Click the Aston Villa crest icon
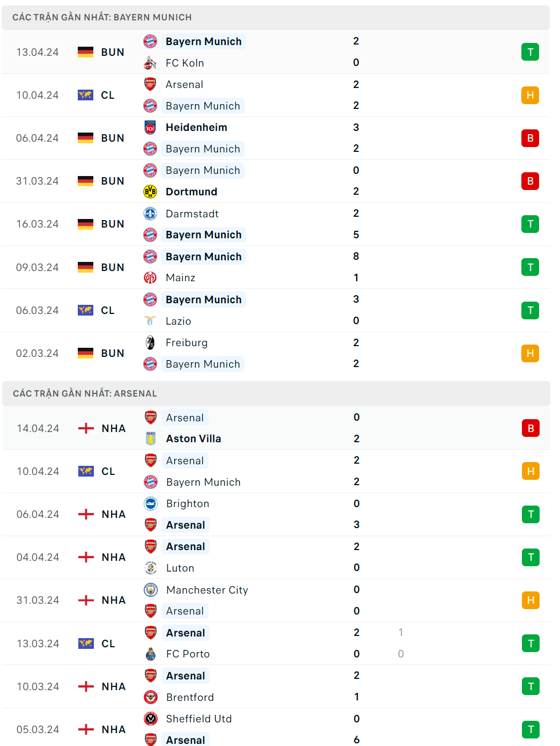 pyautogui.click(x=151, y=438)
